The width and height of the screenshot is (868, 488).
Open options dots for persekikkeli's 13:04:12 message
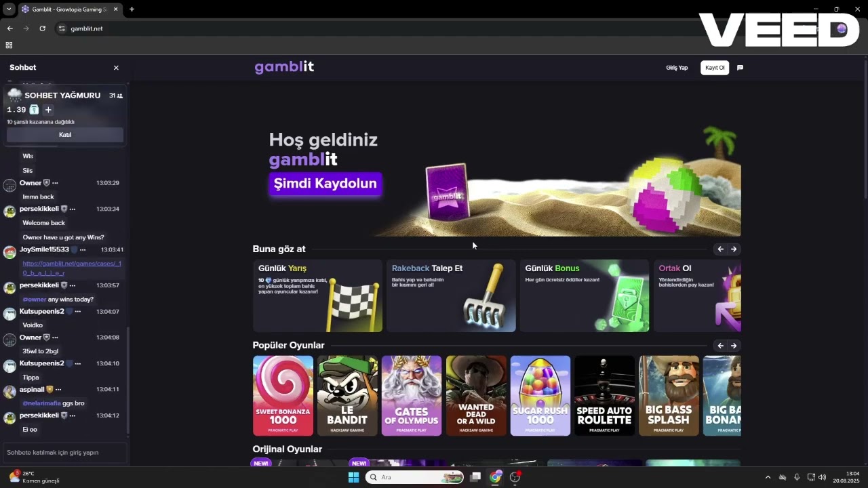(x=73, y=415)
